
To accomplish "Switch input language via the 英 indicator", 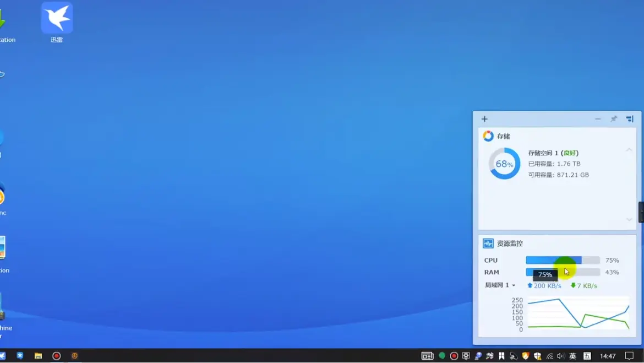I will [x=572, y=356].
